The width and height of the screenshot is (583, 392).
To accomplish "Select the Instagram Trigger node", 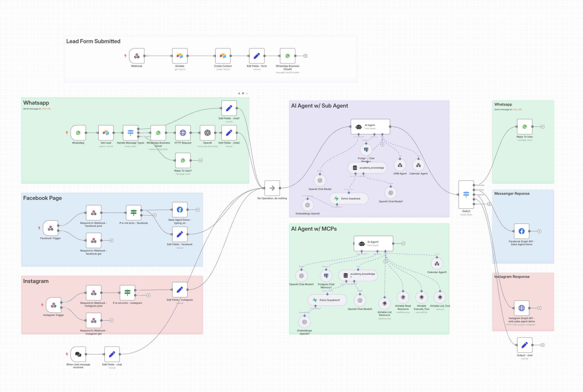I will coord(54,305).
